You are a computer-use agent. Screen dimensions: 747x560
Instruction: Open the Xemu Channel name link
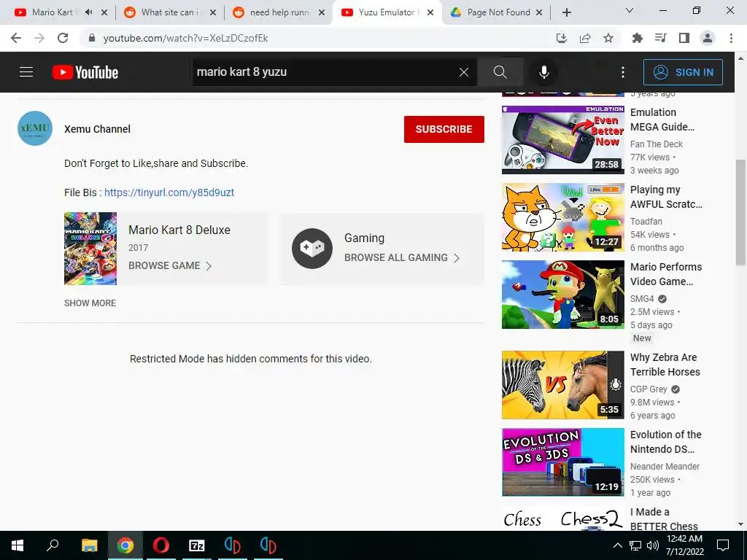point(97,129)
